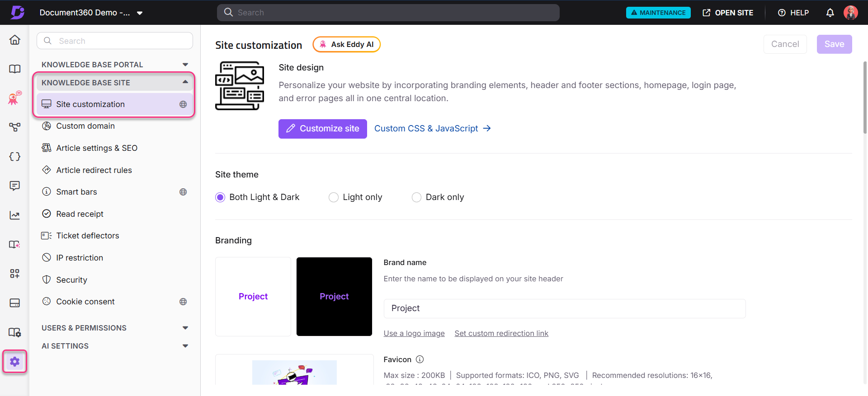Viewport: 868px width, 396px height.
Task: Open the Documentation book icon
Action: tap(15, 69)
